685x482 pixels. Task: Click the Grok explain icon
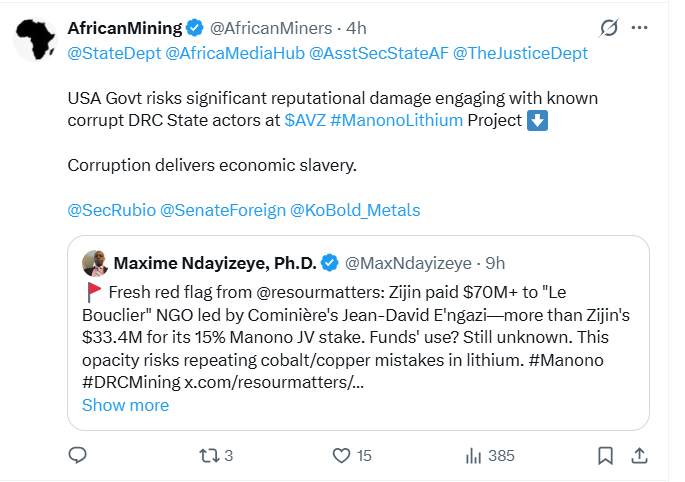coord(606,28)
